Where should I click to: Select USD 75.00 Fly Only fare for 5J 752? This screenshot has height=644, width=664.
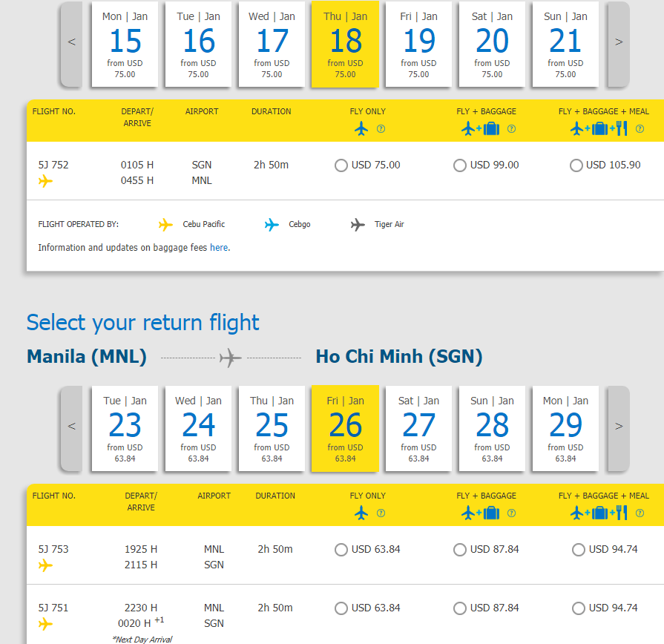(x=341, y=165)
